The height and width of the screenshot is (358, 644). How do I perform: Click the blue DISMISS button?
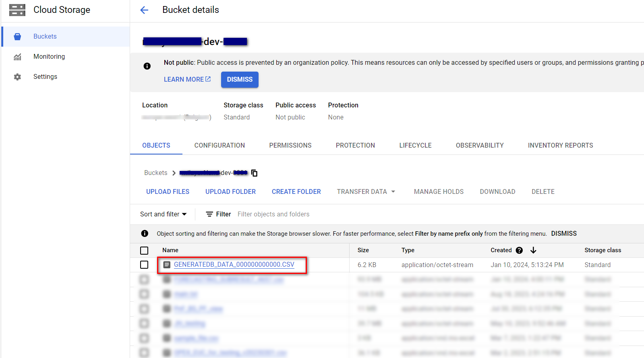pos(240,80)
